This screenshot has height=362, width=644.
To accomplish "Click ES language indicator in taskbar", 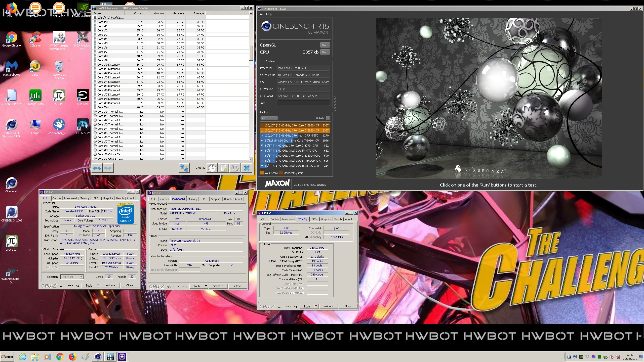I will pyautogui.click(x=561, y=356).
